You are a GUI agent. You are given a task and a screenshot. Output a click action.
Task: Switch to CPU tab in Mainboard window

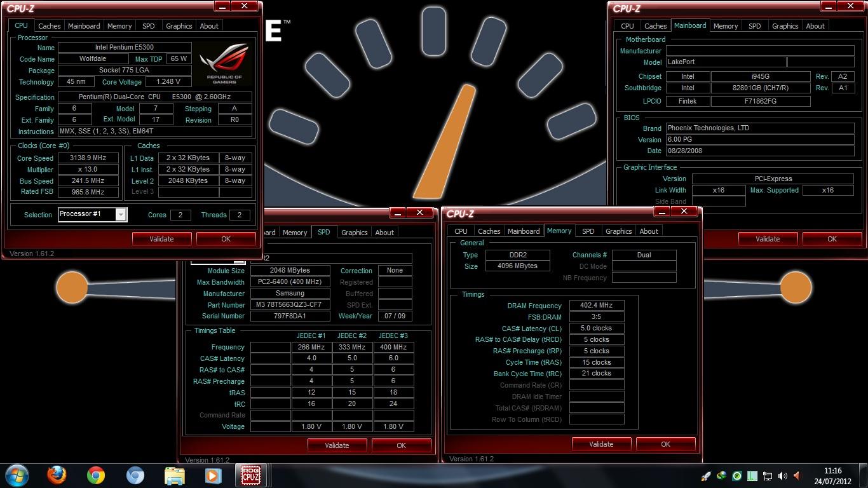click(627, 26)
